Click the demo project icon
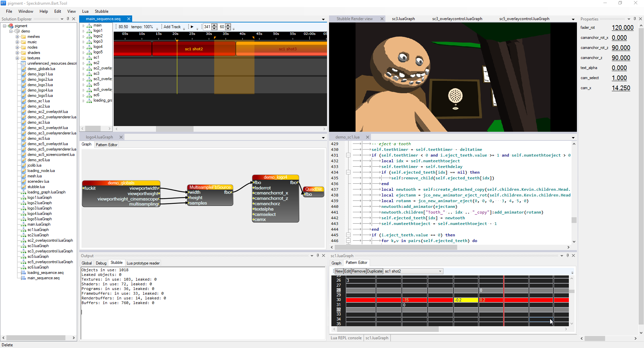The width and height of the screenshot is (644, 348). tap(17, 31)
